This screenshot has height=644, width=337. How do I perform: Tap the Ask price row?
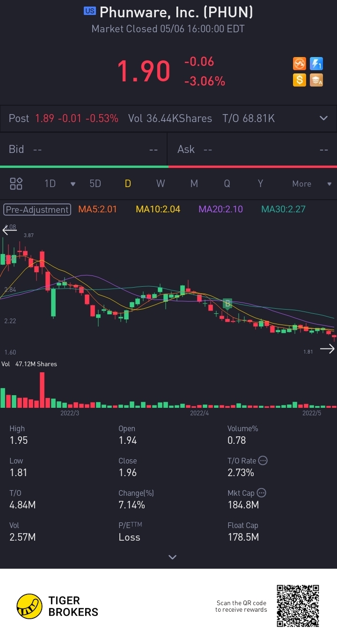pyautogui.click(x=253, y=149)
